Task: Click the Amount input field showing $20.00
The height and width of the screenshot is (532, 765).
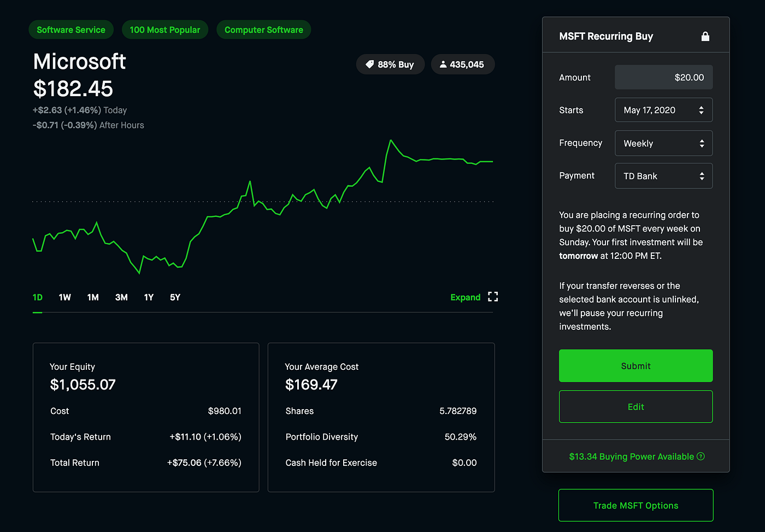Action: coord(663,78)
